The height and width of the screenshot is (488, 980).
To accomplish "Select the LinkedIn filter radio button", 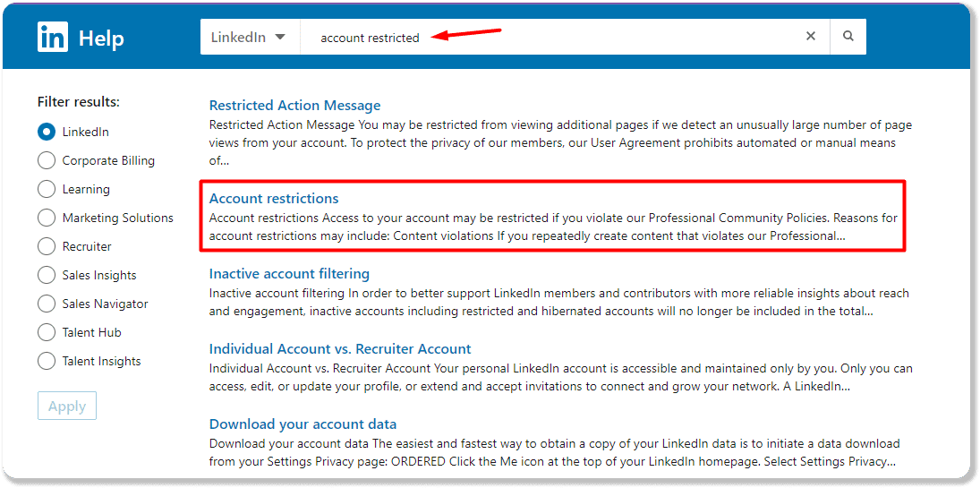I will point(47,132).
